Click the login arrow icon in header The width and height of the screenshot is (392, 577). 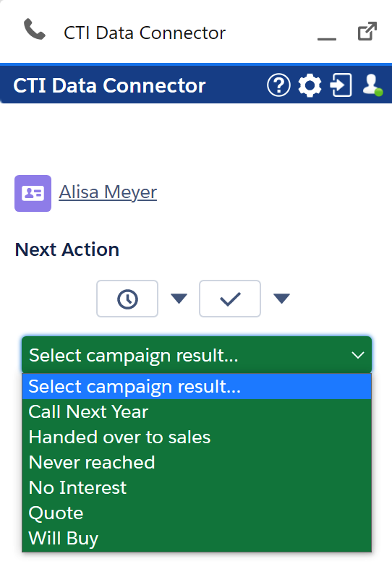(341, 85)
